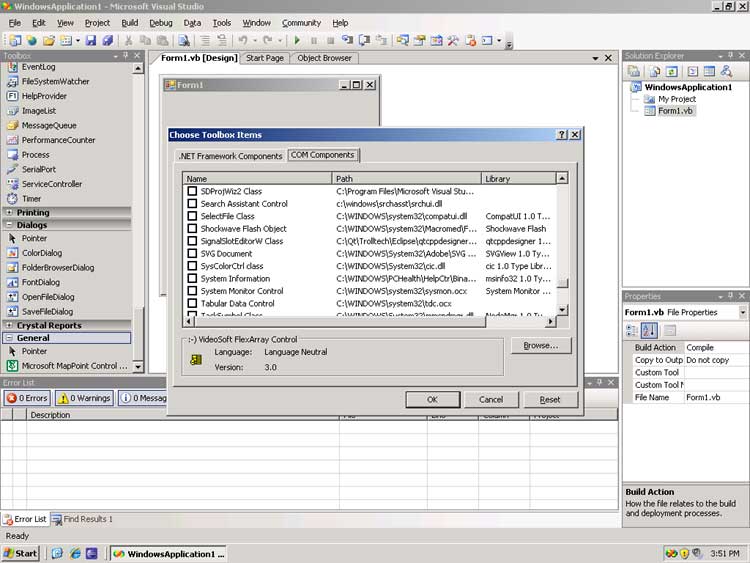Collapse the General toolbox section
Image resolution: width=750 pixels, height=563 pixels.
(9, 338)
